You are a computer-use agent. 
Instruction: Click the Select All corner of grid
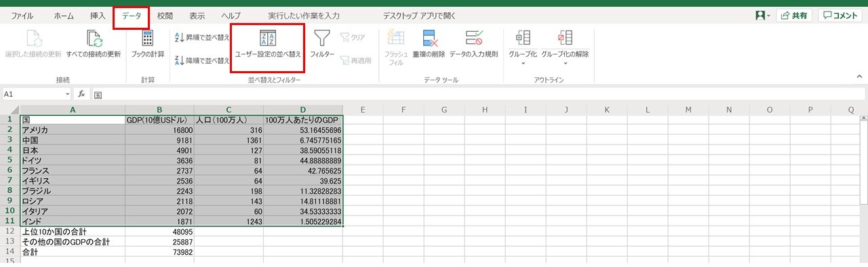point(9,109)
